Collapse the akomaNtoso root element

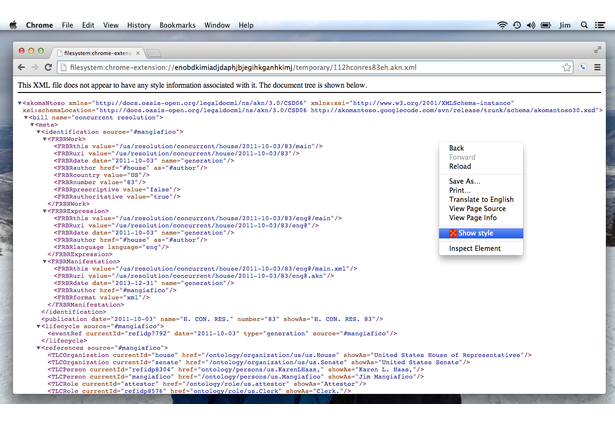point(20,103)
